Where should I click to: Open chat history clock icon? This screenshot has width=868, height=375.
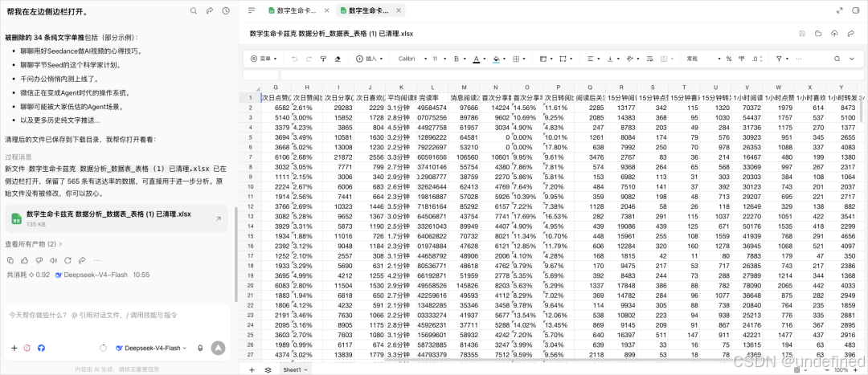click(226, 10)
